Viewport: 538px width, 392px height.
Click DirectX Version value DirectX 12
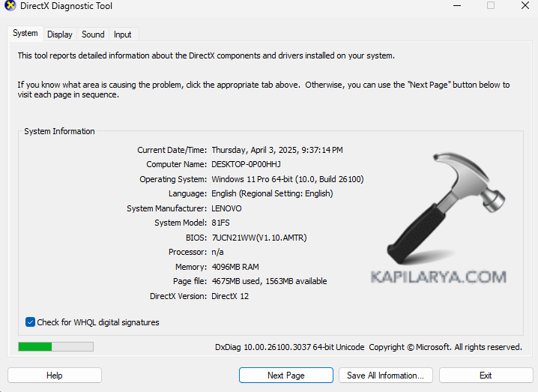230,296
